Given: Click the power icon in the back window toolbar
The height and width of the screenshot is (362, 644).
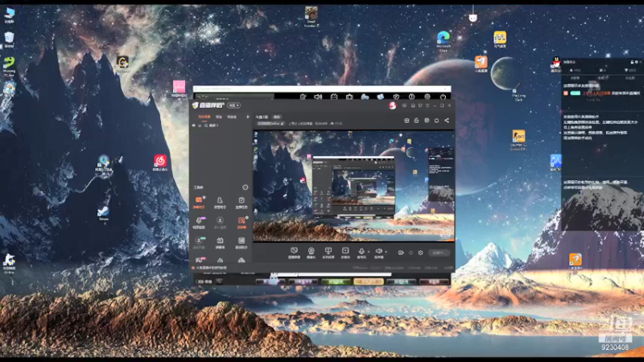Looking at the screenshot, I should coord(443,97).
